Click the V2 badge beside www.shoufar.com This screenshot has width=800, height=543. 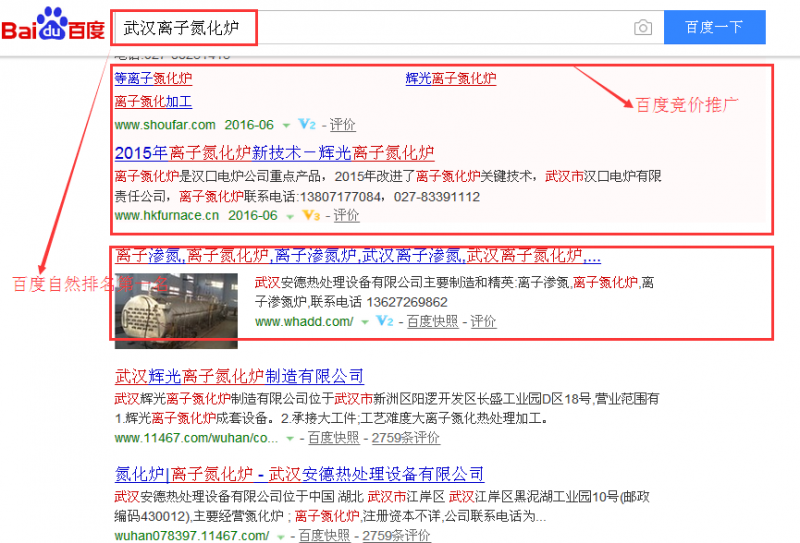tap(307, 125)
